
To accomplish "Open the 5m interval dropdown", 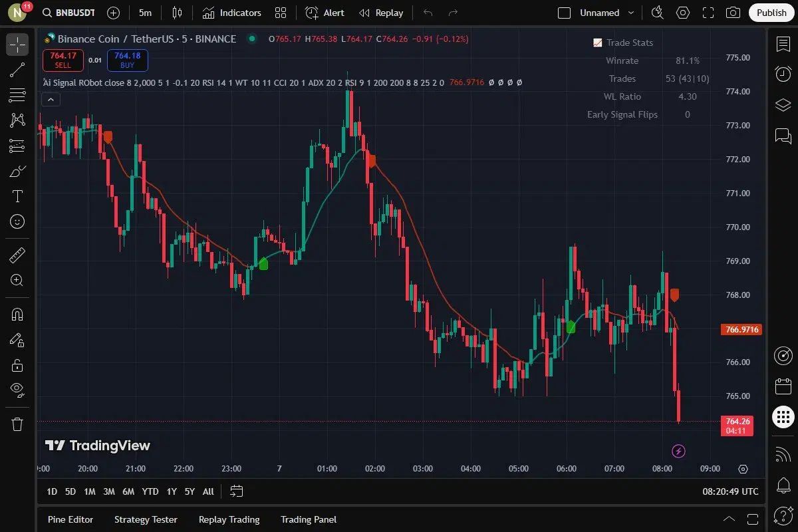I will (145, 13).
